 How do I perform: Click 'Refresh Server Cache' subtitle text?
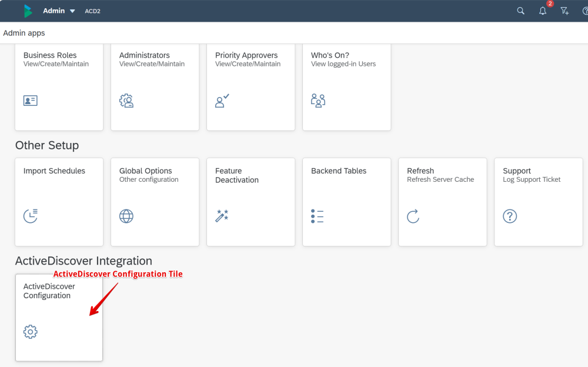pos(440,179)
